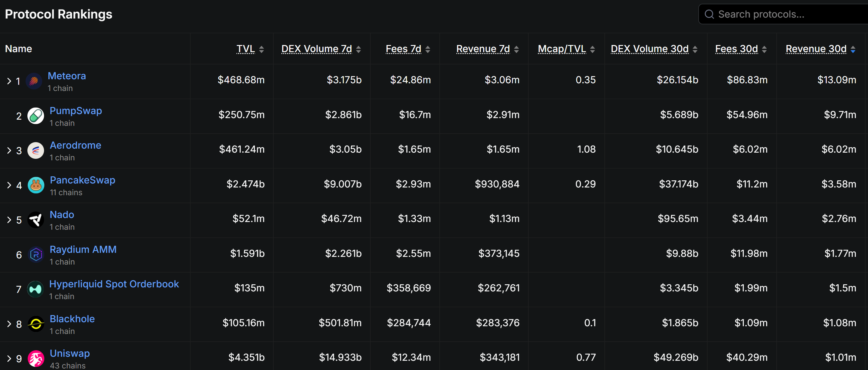Image resolution: width=868 pixels, height=370 pixels.
Task: Click the PancakeSwap bunny logo icon
Action: (x=36, y=185)
